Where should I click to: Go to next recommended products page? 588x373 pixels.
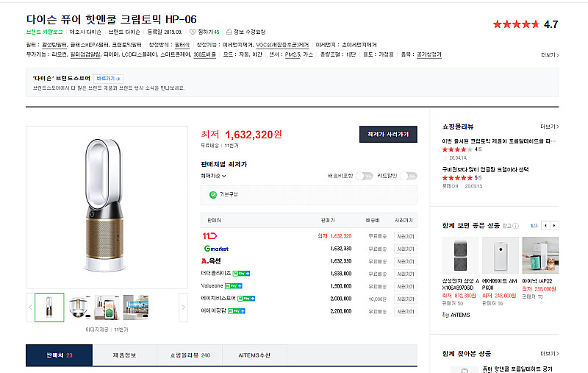click(554, 226)
